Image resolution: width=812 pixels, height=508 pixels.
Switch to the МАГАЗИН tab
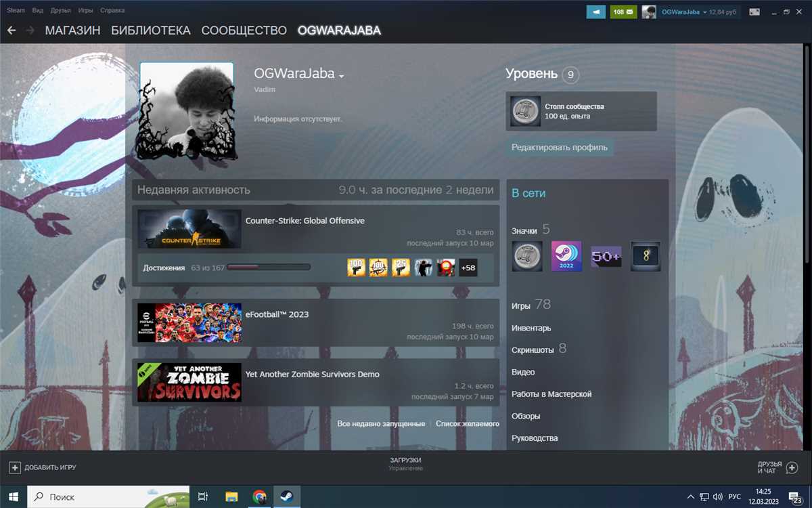pyautogui.click(x=72, y=30)
